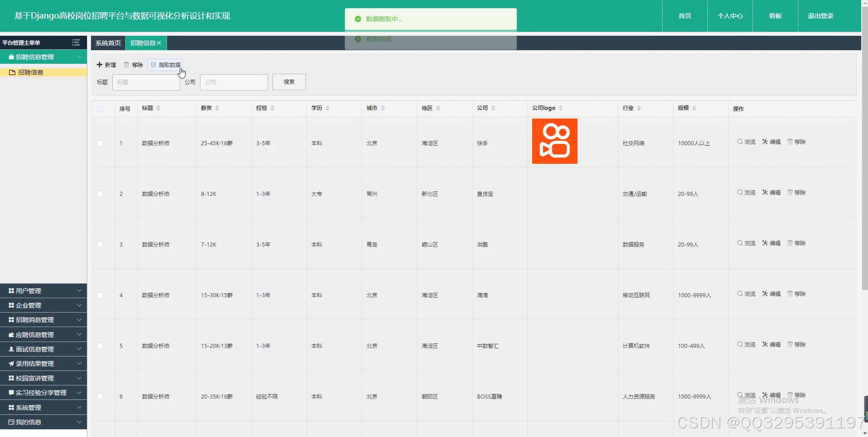Viewport: 868px width, 437px height.
Task: Expand the 录用结果管理 sidebar section
Action: 43,364
